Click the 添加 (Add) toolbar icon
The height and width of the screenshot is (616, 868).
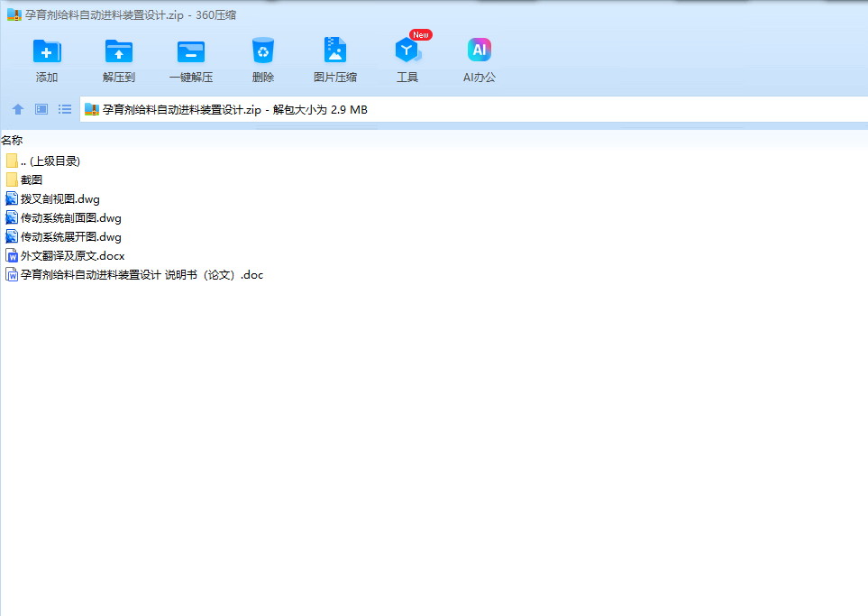pyautogui.click(x=47, y=51)
